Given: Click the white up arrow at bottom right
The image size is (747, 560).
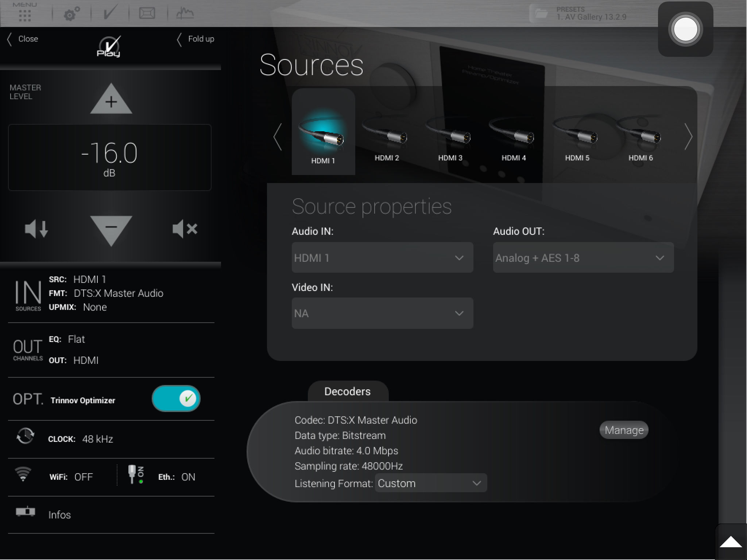Looking at the screenshot, I should (731, 542).
